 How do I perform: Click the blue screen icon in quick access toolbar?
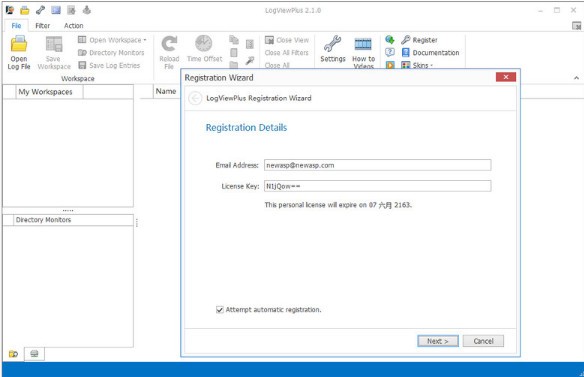[x=56, y=10]
